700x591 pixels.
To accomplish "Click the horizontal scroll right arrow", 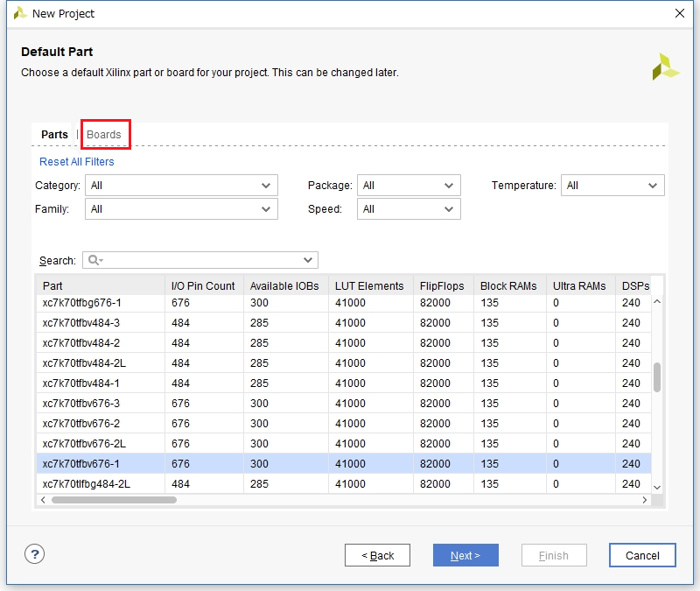I will (645, 500).
